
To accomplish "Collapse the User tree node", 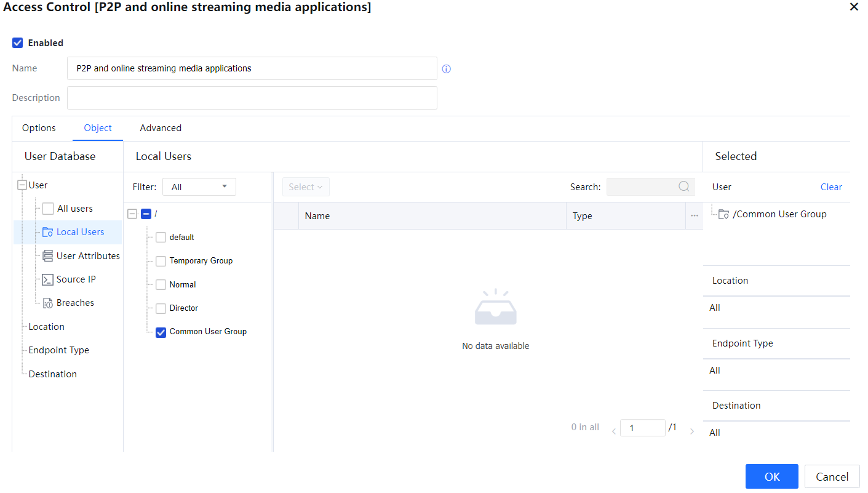I will pos(23,185).
